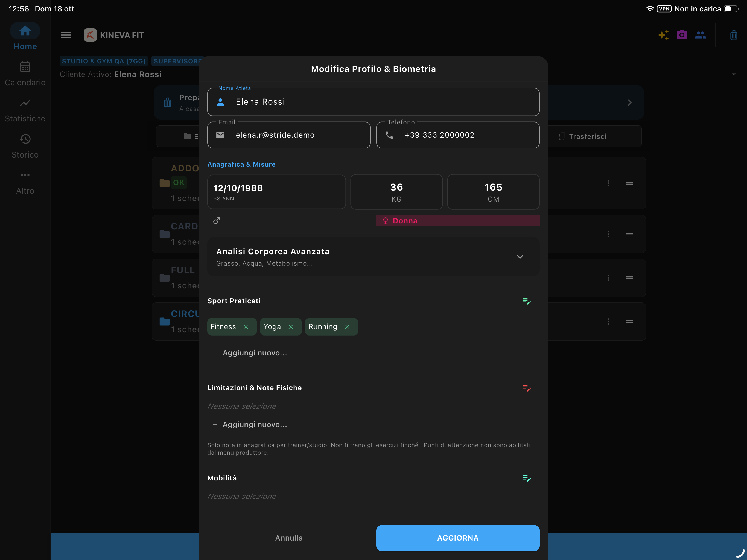
Task: Click the Telefono input field
Action: (458, 135)
